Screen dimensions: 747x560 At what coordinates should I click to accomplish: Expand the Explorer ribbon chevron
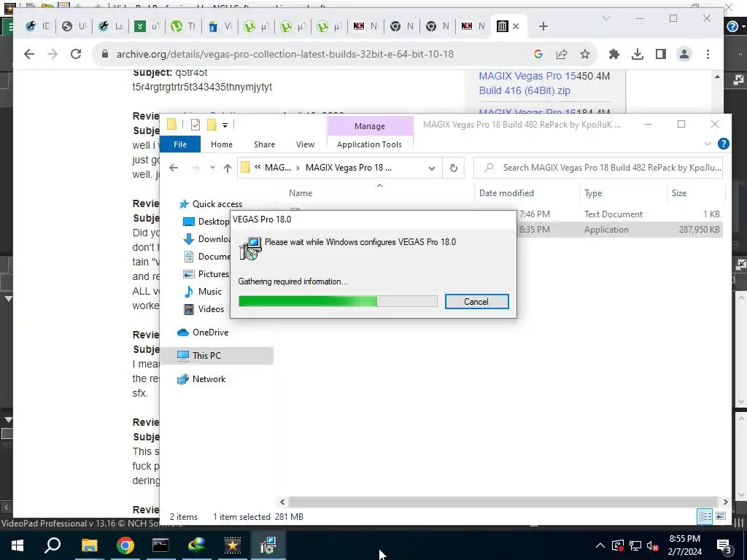pos(708,144)
